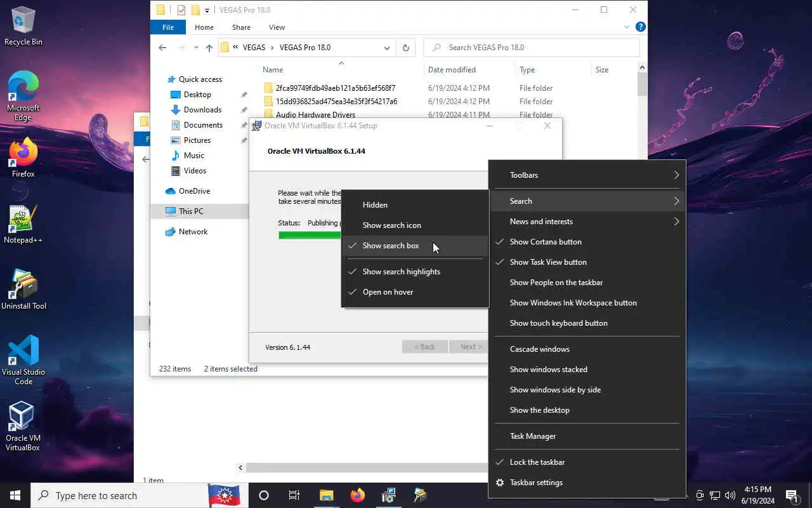The width and height of the screenshot is (812, 508).
Task: Click the Windows Start button
Action: point(15,495)
